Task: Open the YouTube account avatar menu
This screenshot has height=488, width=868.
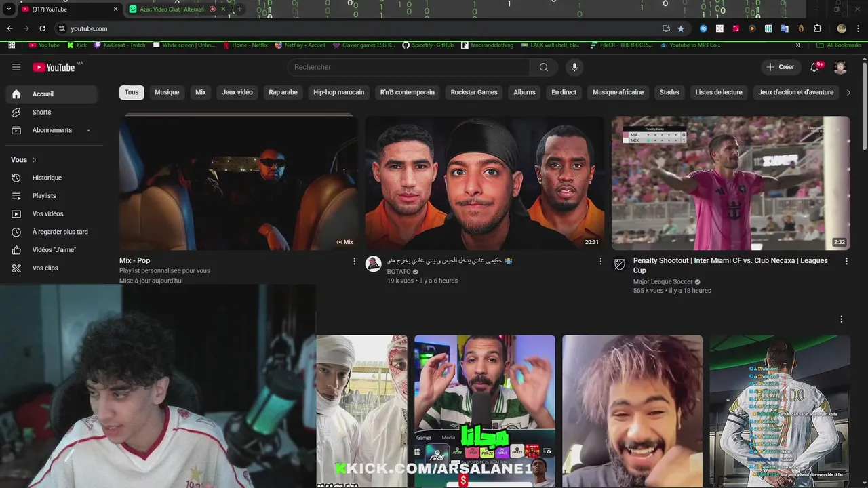Action: pyautogui.click(x=840, y=67)
